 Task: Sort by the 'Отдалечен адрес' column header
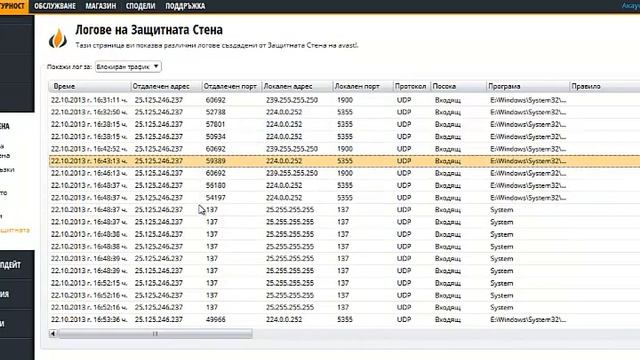pyautogui.click(x=166, y=87)
